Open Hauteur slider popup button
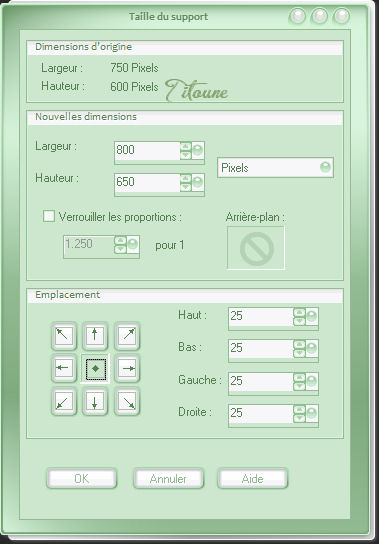This screenshot has height=544, width=379. coord(197,182)
